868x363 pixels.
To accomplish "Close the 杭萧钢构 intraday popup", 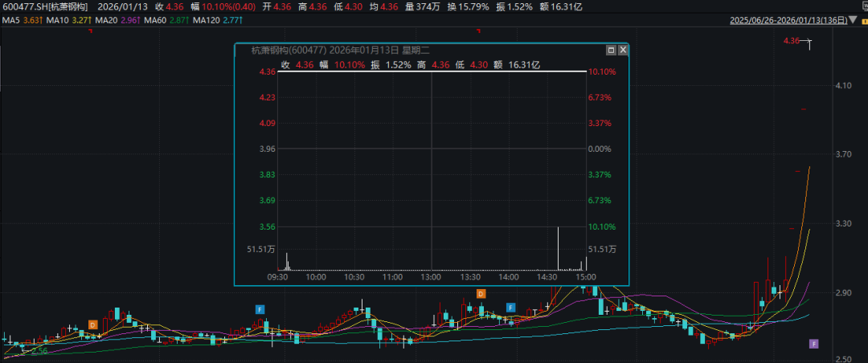I will coord(622,50).
